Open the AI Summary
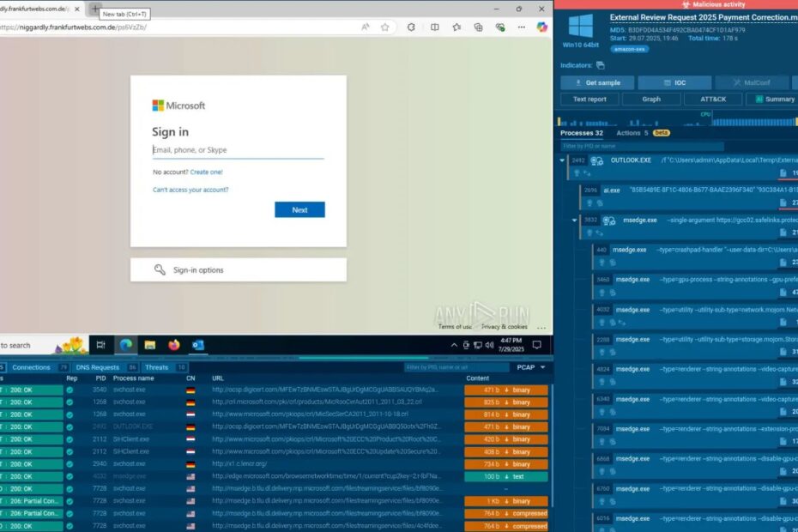Image resolution: width=798 pixels, height=532 pixels. pos(772,100)
